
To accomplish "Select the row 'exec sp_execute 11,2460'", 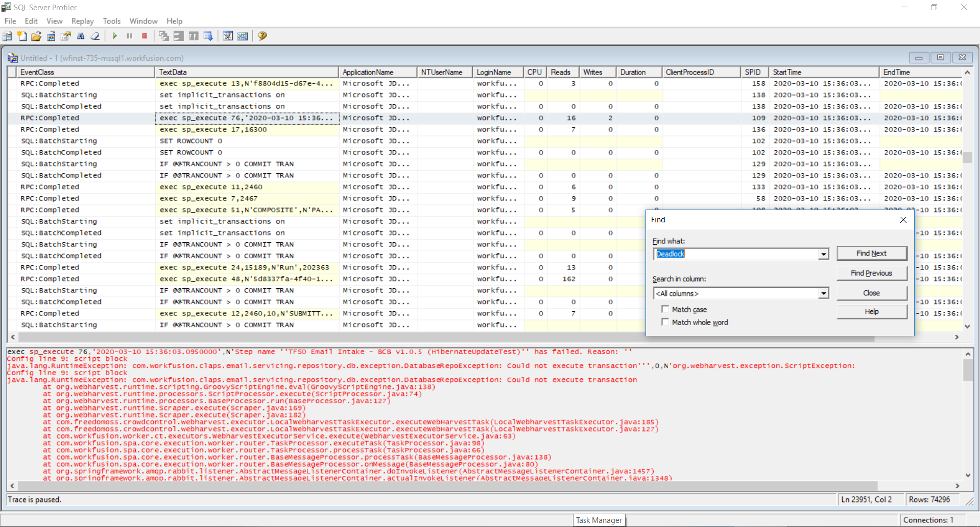I will coord(485,187).
